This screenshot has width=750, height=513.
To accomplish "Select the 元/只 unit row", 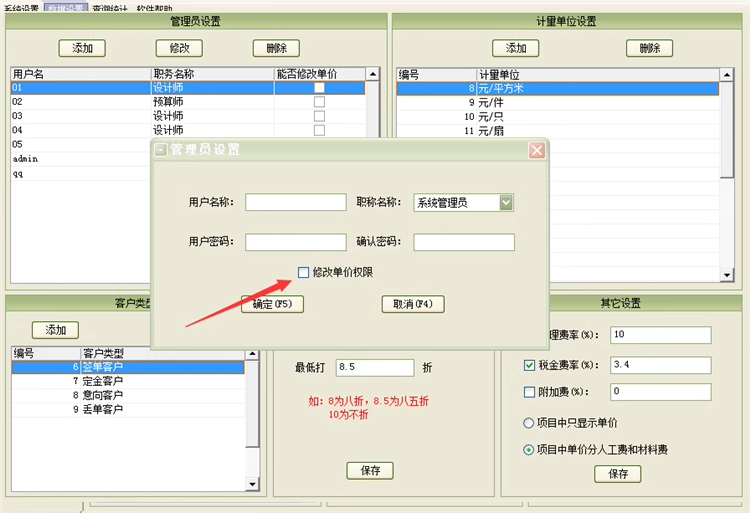I will pos(558,117).
